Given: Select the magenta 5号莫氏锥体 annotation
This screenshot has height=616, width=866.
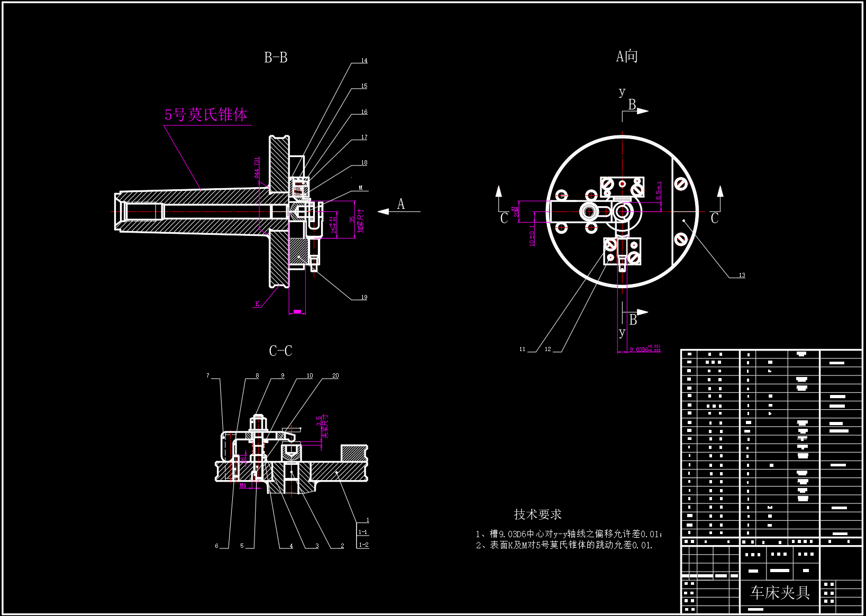Looking at the screenshot, I should (206, 115).
